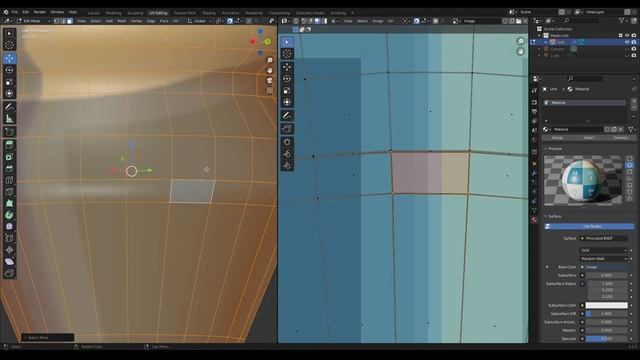Choose the UV editor Annotate tool
Image resolution: width=640 pixels, height=360 pixels.
287,116
